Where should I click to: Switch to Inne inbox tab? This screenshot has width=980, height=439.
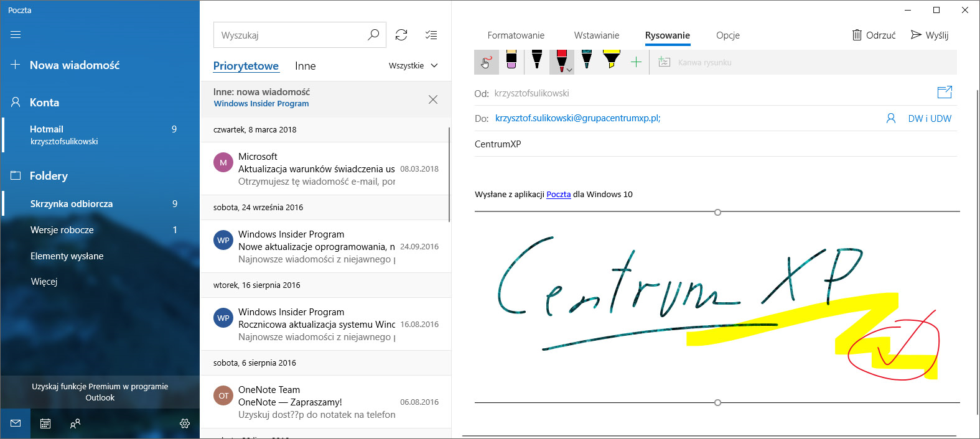305,66
